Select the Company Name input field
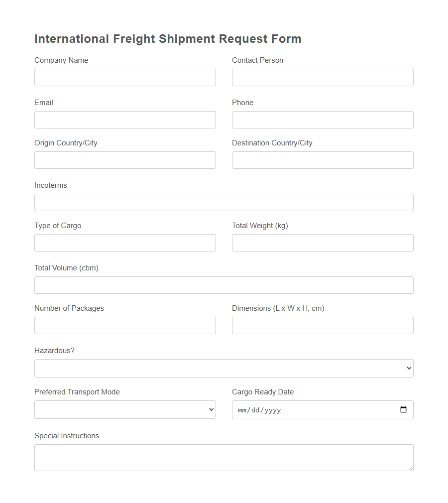 124,77
